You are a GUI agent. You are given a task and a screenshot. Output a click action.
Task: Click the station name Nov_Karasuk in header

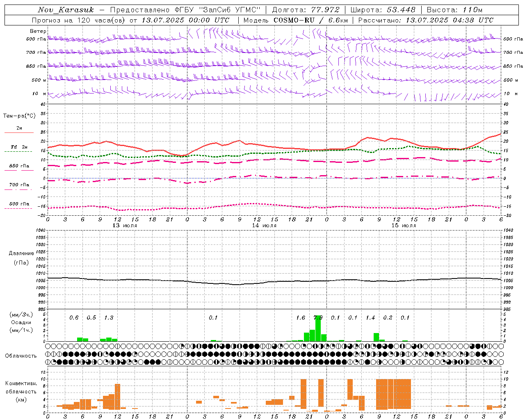pos(66,10)
